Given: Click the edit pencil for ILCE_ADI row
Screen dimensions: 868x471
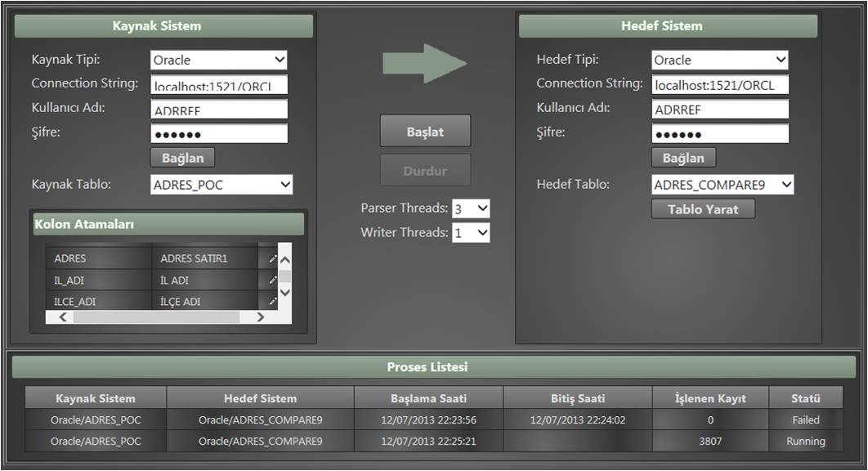Looking at the screenshot, I should (271, 302).
